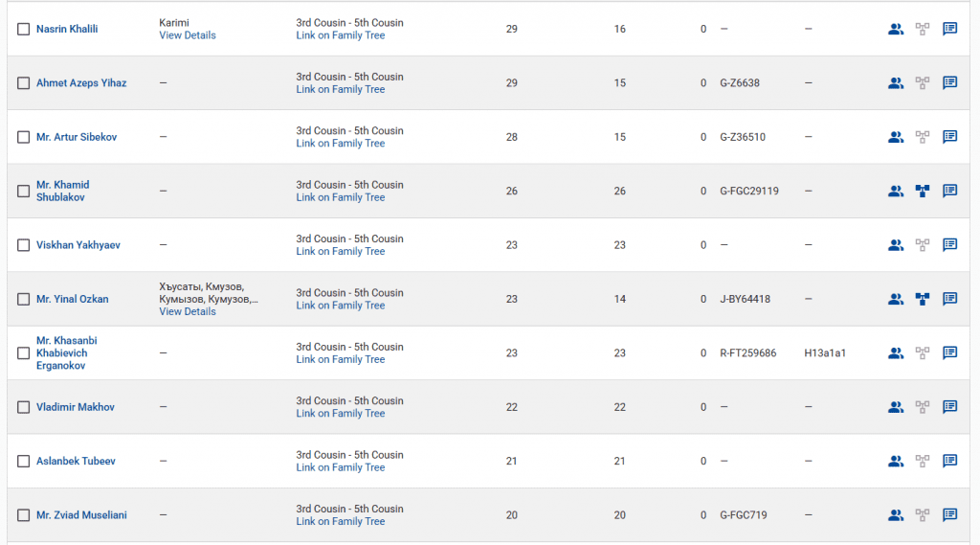View family tree icon for Mr. Yinal Ozkan

[923, 299]
